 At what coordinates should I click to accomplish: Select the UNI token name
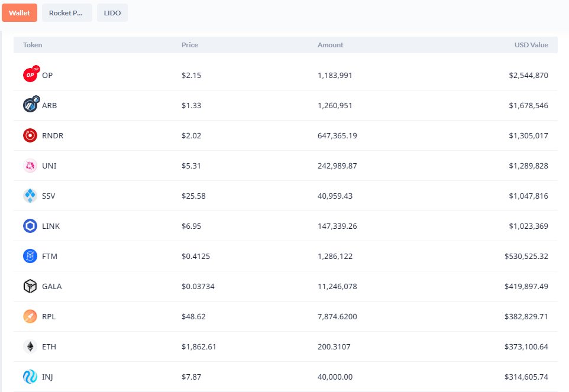[x=49, y=166]
